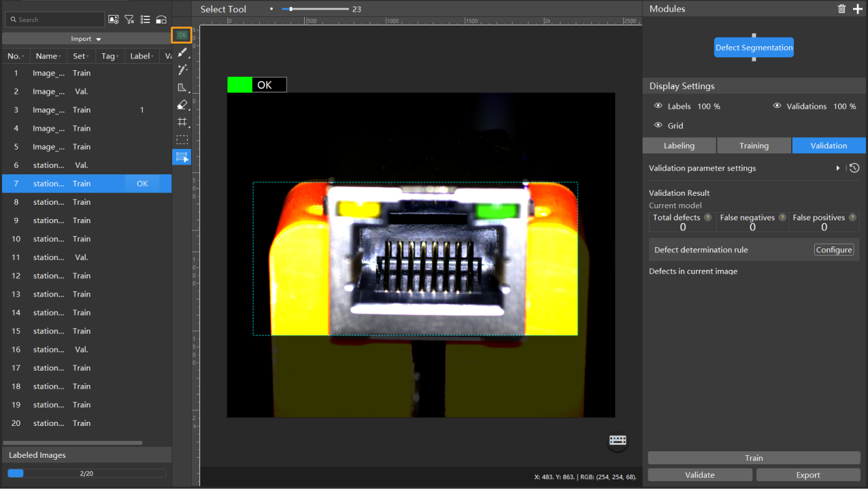Select the OK label tool
Image resolution: width=868 pixels, height=489 pixels.
tap(182, 35)
